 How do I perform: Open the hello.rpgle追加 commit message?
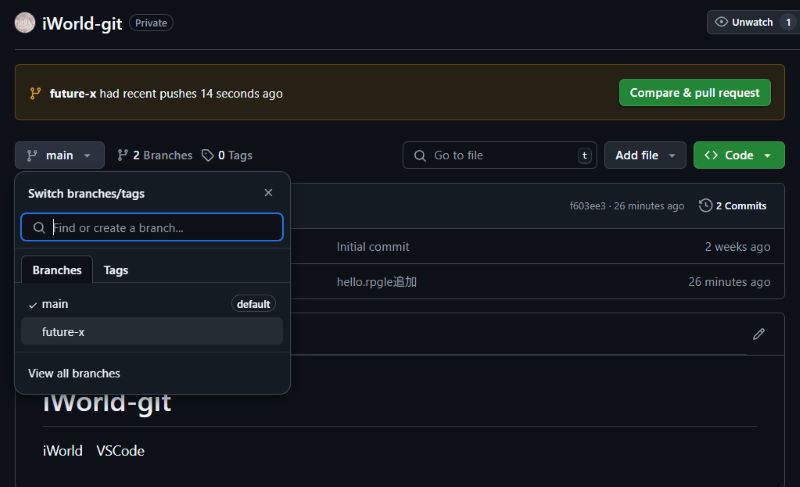(377, 281)
